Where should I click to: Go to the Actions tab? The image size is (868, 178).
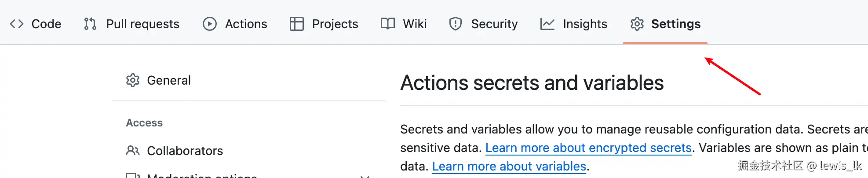(x=246, y=24)
